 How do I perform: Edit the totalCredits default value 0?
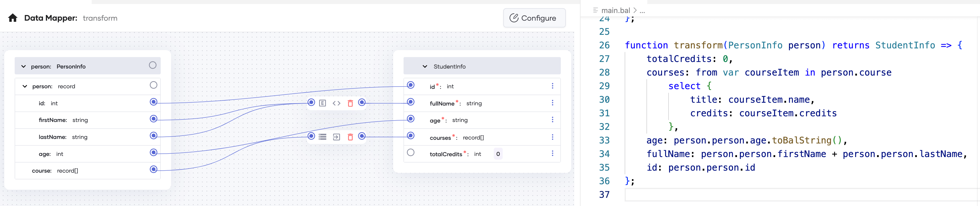pyautogui.click(x=498, y=154)
